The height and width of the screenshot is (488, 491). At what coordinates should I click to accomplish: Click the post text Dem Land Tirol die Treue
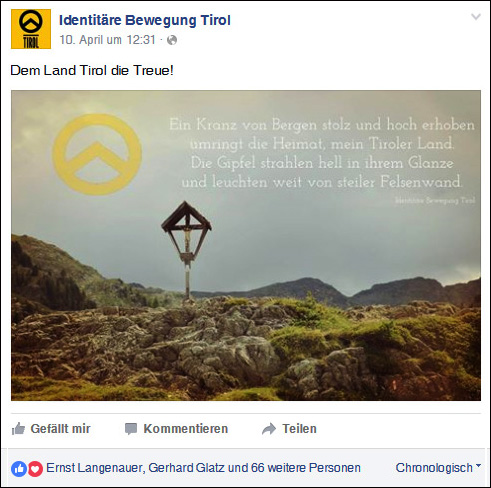[92, 70]
